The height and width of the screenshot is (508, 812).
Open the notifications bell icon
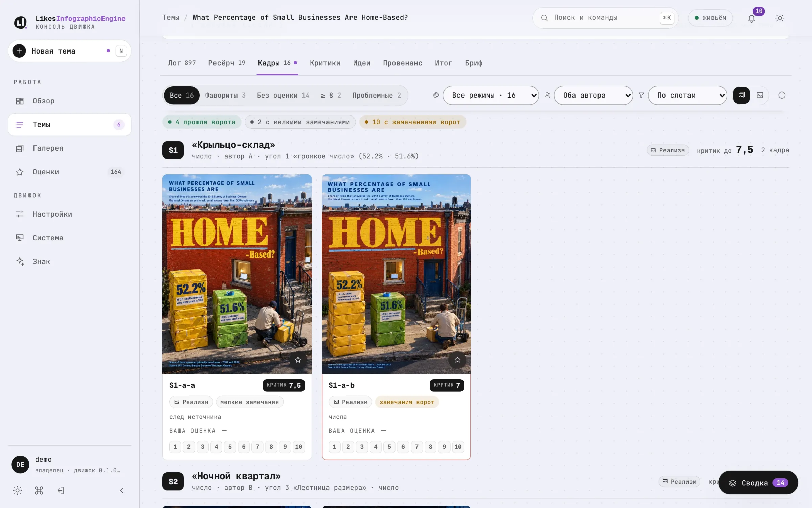751,18
